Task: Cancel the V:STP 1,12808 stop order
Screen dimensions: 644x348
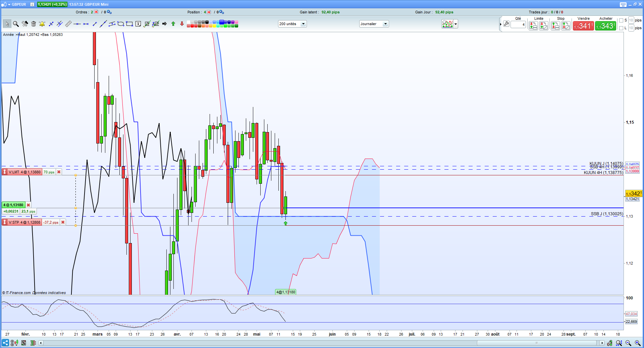Action: point(63,222)
